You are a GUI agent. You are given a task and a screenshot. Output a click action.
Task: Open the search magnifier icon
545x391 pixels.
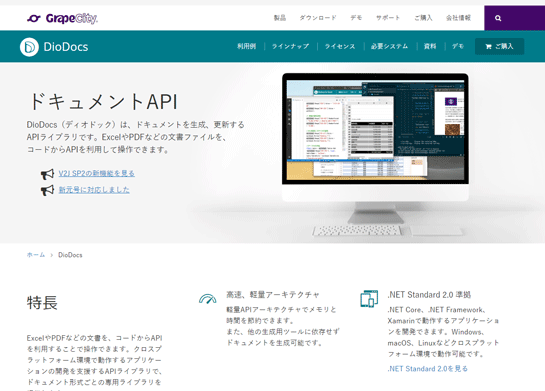pos(498,18)
